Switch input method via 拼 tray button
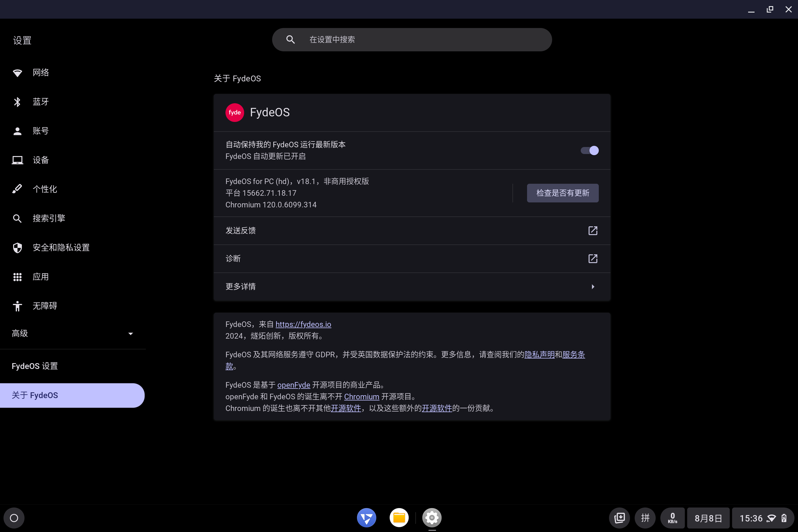Screen dimensions: 798x532 point(645,518)
